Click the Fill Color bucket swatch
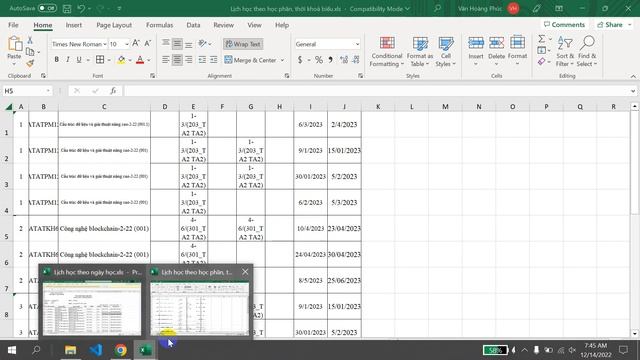Screen dimensions: 640x360 [121, 60]
